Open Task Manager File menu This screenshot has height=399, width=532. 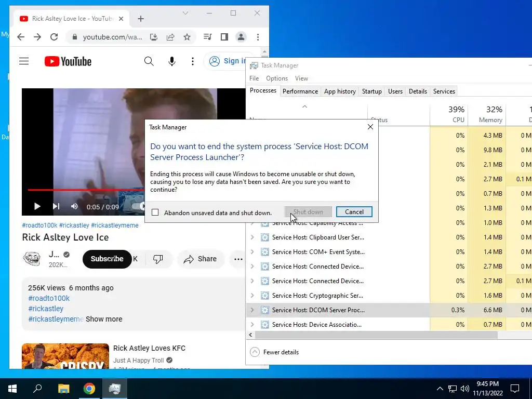tap(254, 78)
